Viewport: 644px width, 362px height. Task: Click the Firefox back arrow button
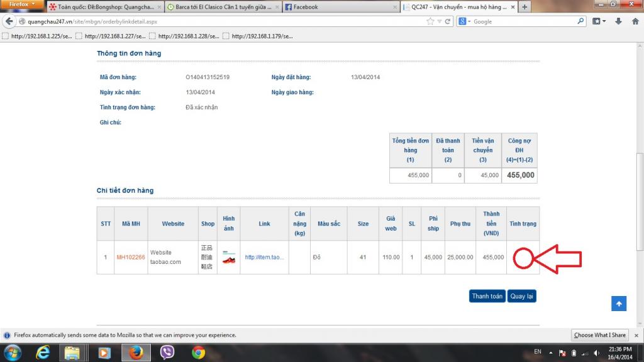[x=9, y=21]
